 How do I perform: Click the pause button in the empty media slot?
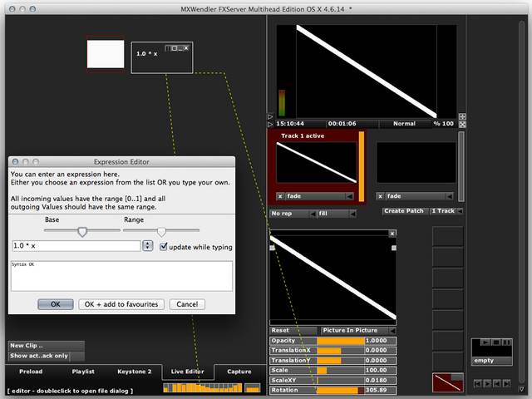(x=506, y=342)
